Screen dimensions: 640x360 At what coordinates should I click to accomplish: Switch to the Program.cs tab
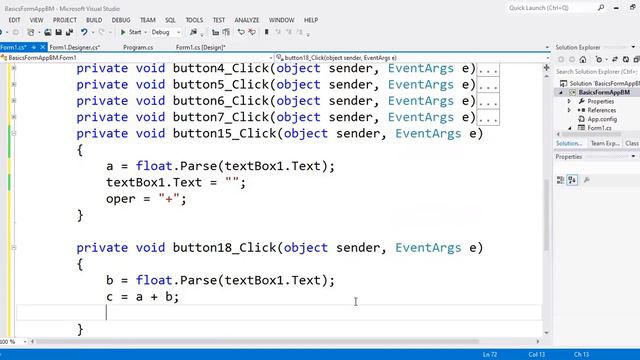[x=138, y=47]
